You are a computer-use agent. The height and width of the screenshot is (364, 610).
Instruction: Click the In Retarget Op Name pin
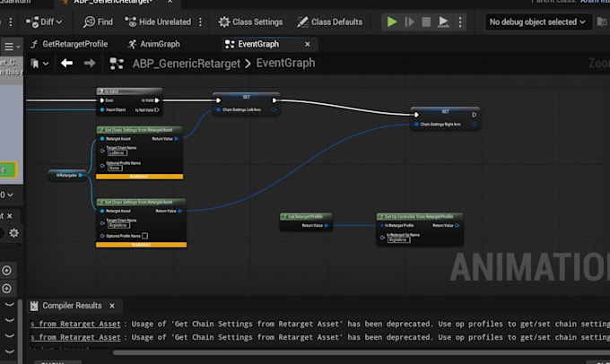382,238
